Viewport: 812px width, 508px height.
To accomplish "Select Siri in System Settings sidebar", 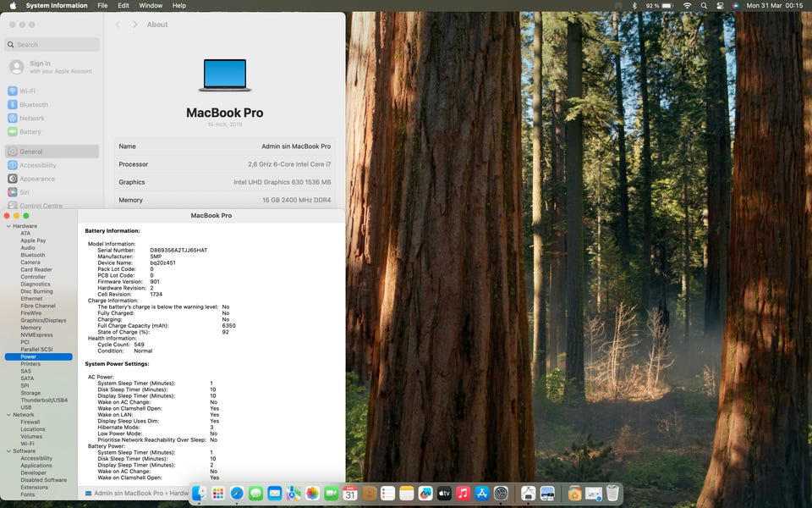I will tap(52, 192).
